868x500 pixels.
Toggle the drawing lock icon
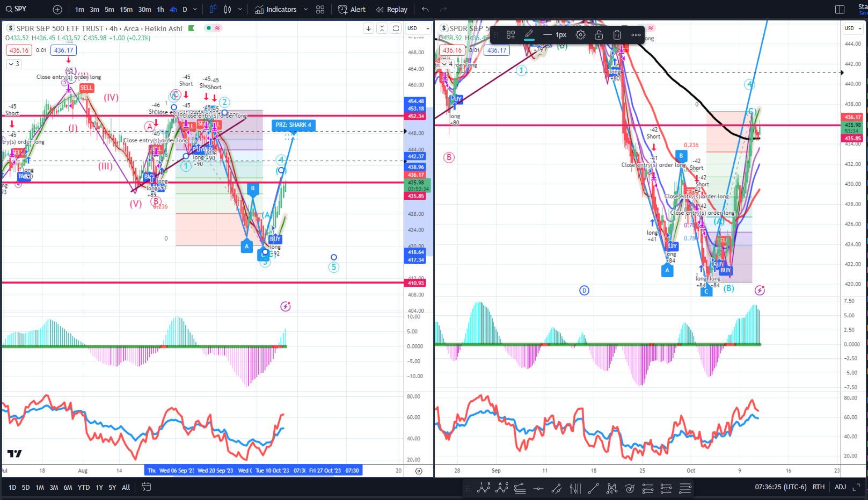[x=599, y=35]
